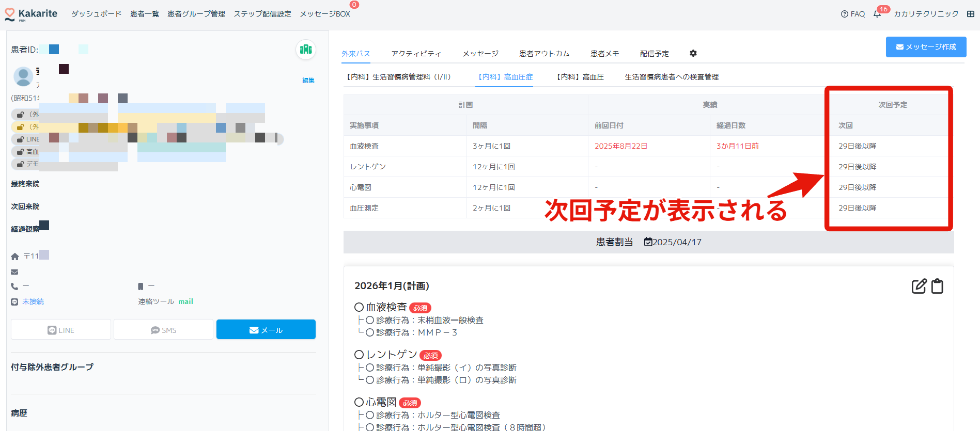Viewport: 980px width, 431px height.
Task: Click the edit pencil icon for 2026年1月 plan
Action: point(919,286)
